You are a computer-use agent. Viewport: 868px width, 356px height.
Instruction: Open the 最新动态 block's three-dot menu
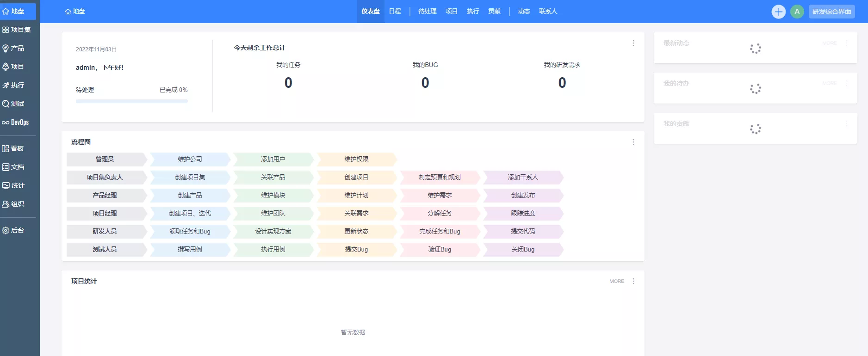pyautogui.click(x=846, y=43)
